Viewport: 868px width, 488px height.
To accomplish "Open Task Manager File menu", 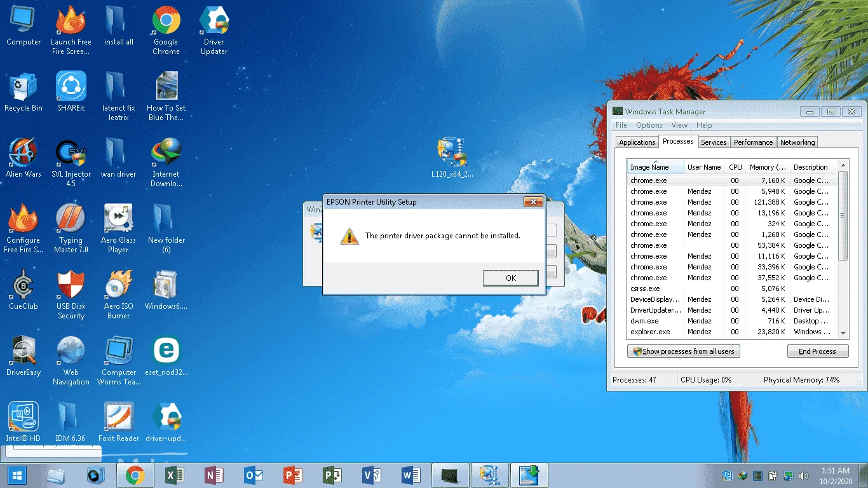I will click(x=621, y=125).
